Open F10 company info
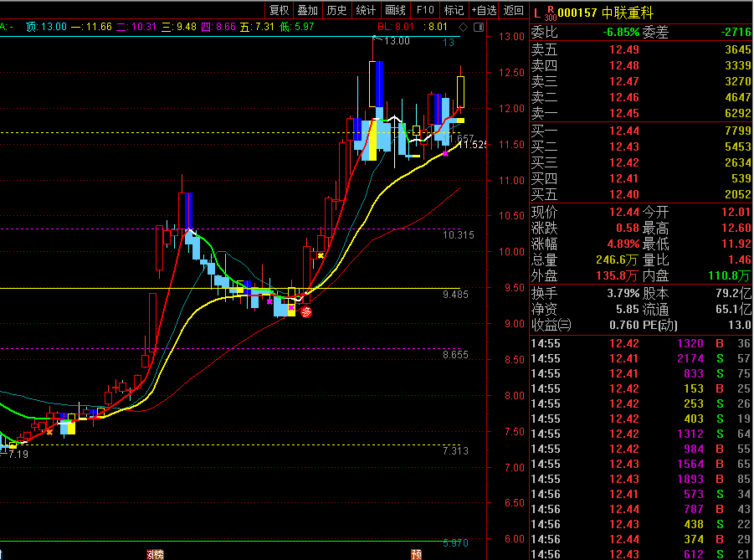This screenshot has width=754, height=560. [x=425, y=10]
